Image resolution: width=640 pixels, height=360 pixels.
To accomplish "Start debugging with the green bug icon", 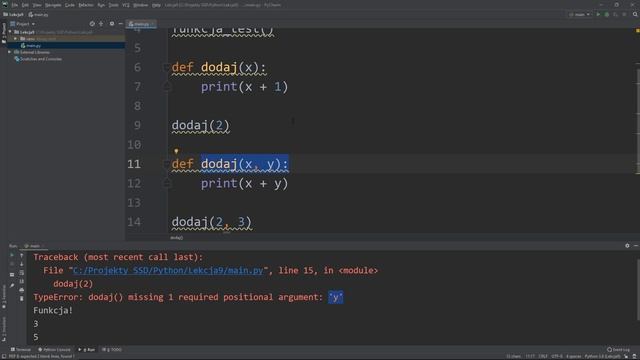I will 607,15.
